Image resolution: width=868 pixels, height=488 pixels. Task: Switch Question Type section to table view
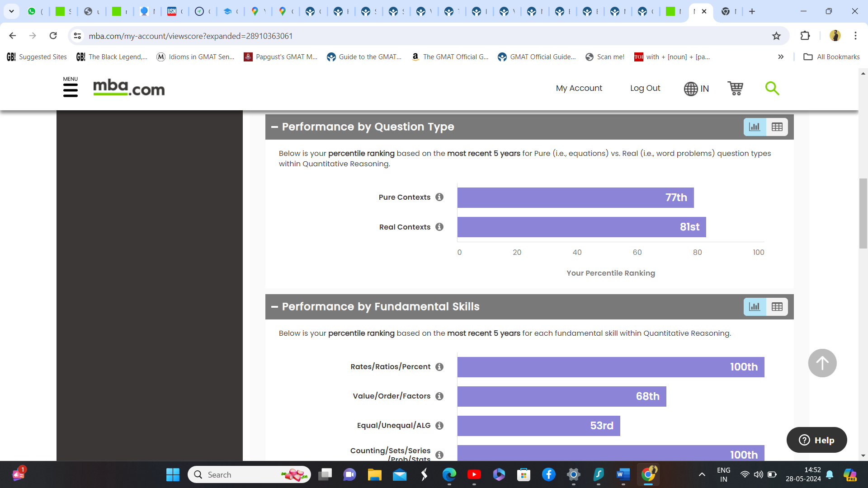[777, 127]
